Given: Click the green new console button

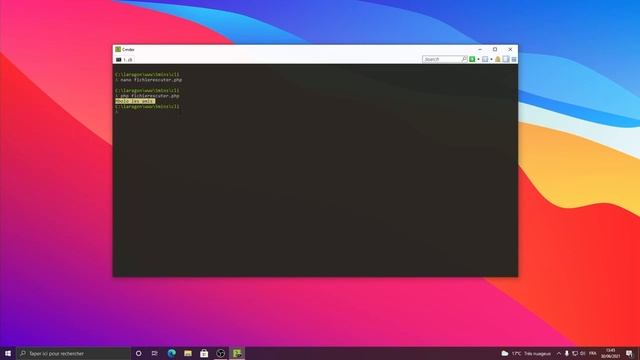Looking at the screenshot, I should coord(472,59).
